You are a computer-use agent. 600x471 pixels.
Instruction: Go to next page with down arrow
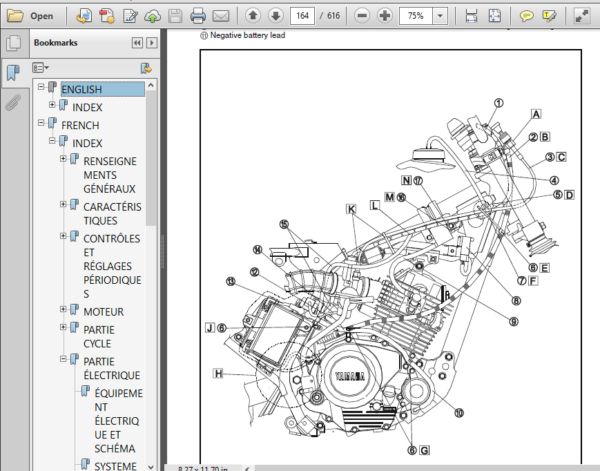tap(276, 16)
